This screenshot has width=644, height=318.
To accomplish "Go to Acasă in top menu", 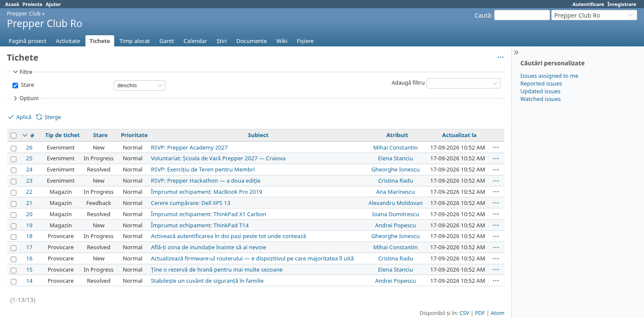I will click(12, 4).
